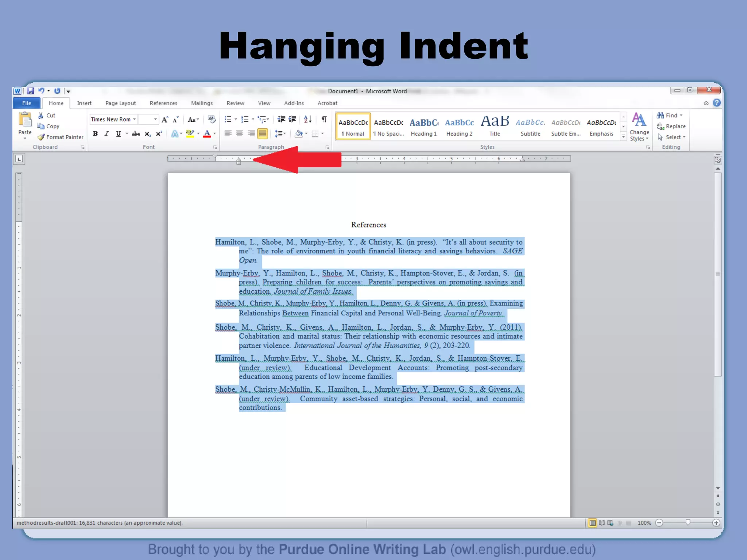
Task: Open the File tab
Action: (27, 103)
